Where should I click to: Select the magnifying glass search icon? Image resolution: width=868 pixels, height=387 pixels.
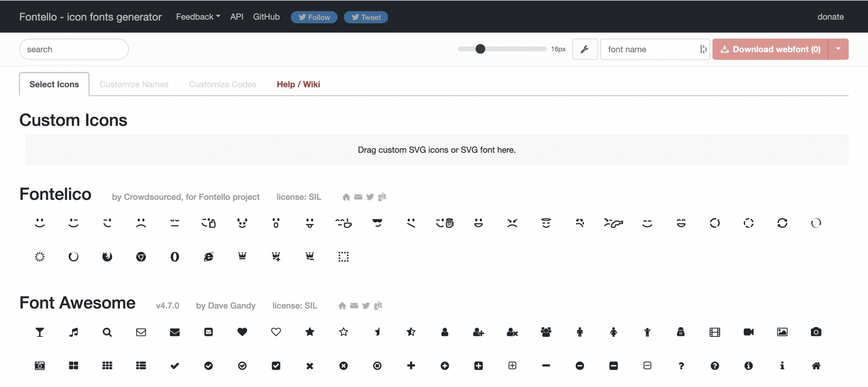click(107, 332)
